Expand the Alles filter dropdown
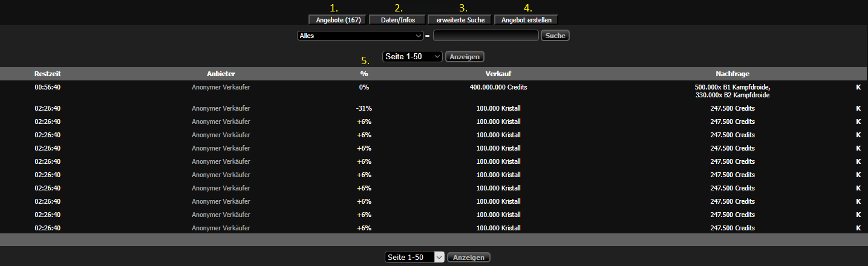This screenshot has width=868, height=266. [x=360, y=36]
